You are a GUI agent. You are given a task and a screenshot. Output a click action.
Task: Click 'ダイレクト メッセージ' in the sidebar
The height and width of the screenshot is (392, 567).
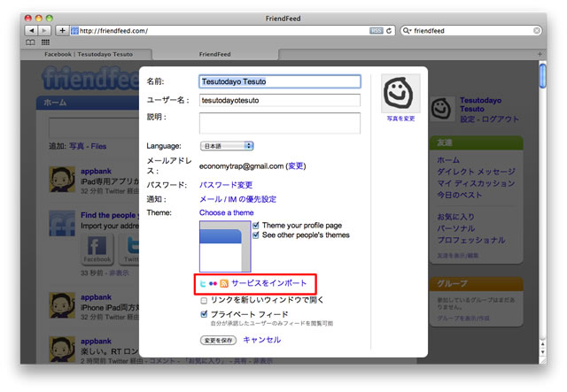click(476, 172)
